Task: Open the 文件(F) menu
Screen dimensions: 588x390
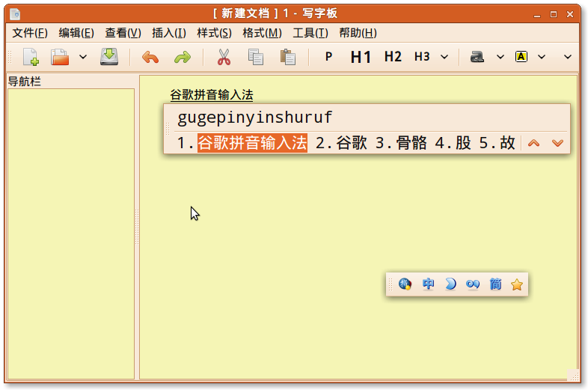Action: coord(30,33)
